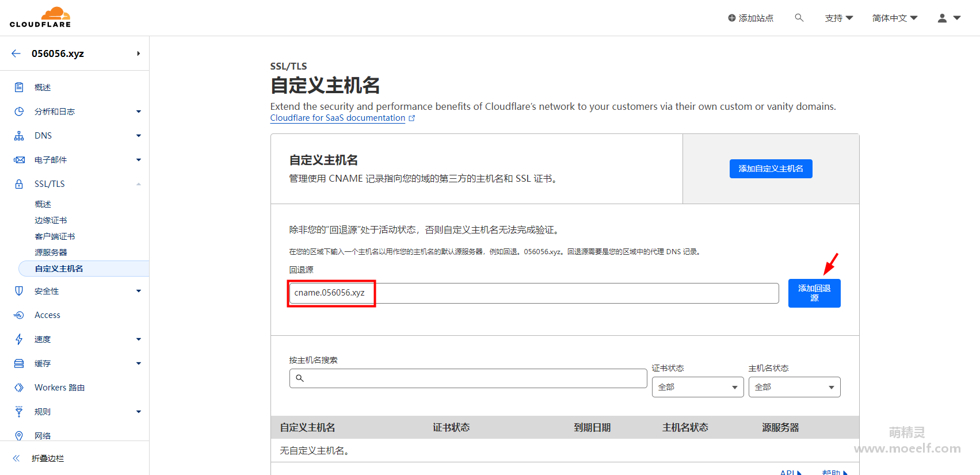Click the 安全性 shield icon
This screenshot has width=980, height=475.
(x=19, y=291)
